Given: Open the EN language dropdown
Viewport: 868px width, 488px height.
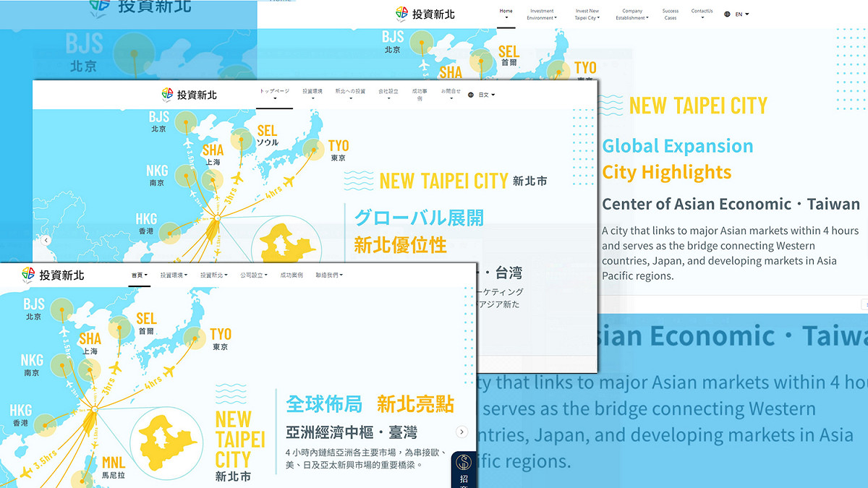Looking at the screenshot, I should tap(742, 14).
